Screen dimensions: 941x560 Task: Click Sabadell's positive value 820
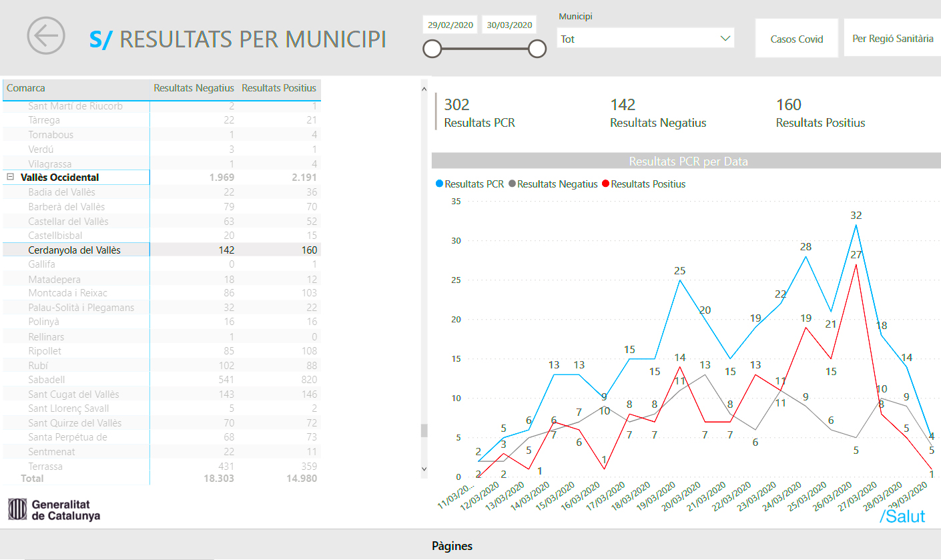pyautogui.click(x=308, y=380)
